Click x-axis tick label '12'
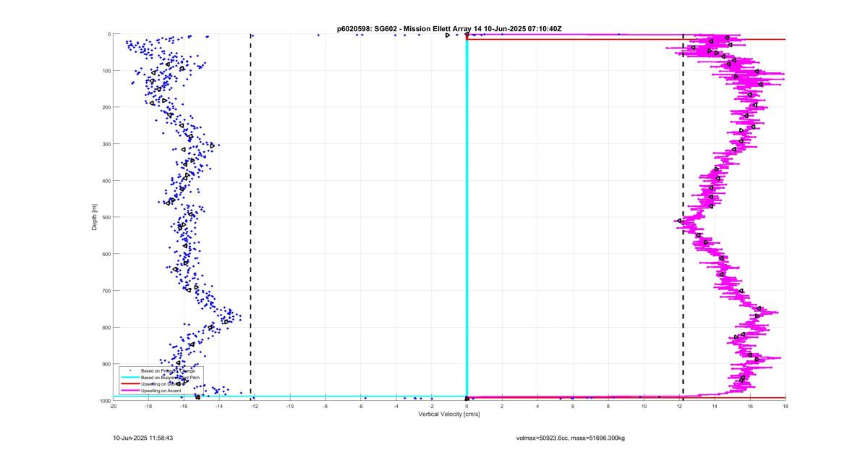 point(679,407)
